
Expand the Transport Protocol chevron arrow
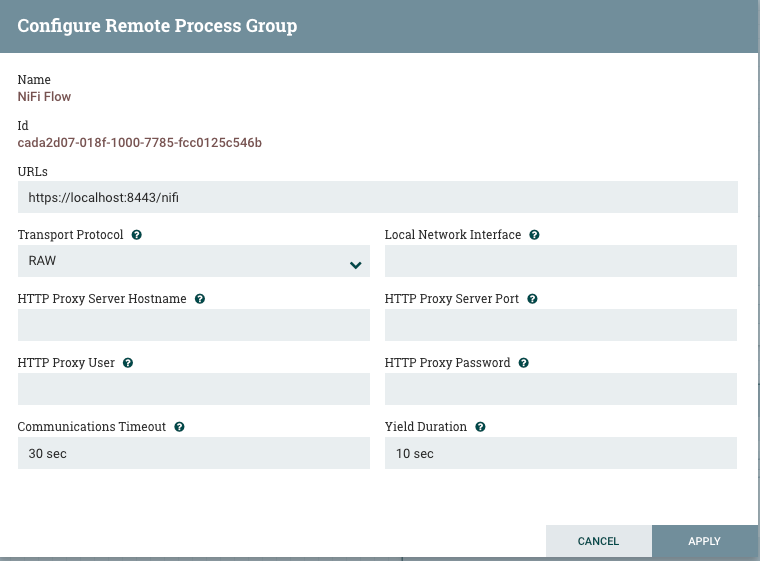[x=355, y=264]
